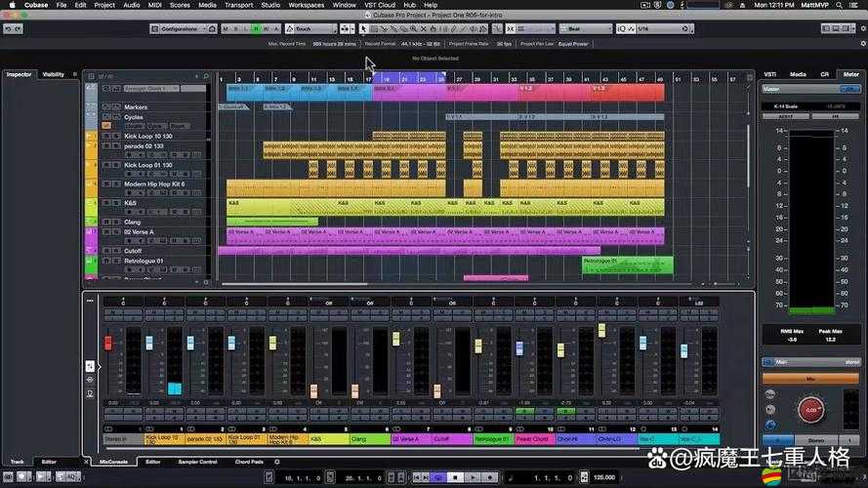The image size is (868, 488).
Task: Toggle the Write automation W button
Action: coord(266,28)
